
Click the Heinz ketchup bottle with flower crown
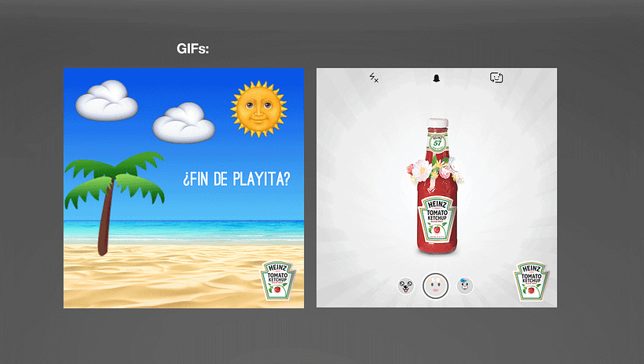[437, 187]
